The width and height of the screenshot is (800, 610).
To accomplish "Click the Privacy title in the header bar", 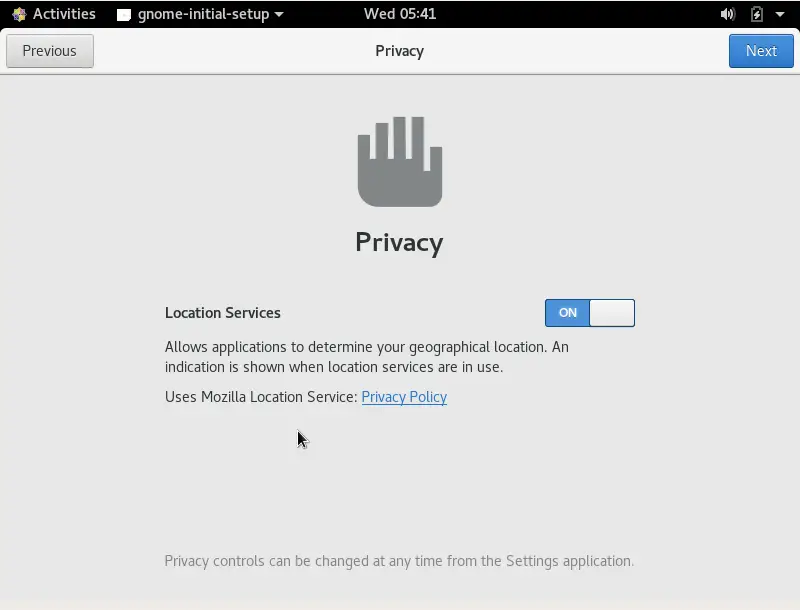I will [x=399, y=51].
